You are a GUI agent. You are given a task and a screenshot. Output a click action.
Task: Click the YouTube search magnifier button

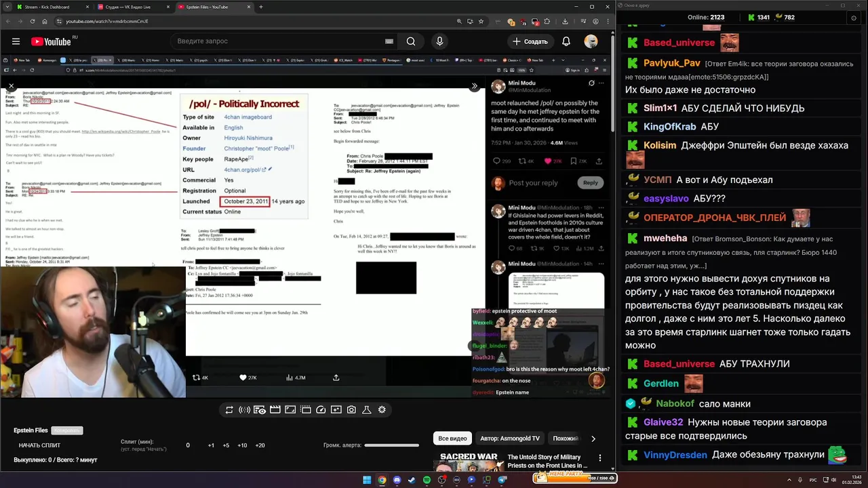[411, 41]
